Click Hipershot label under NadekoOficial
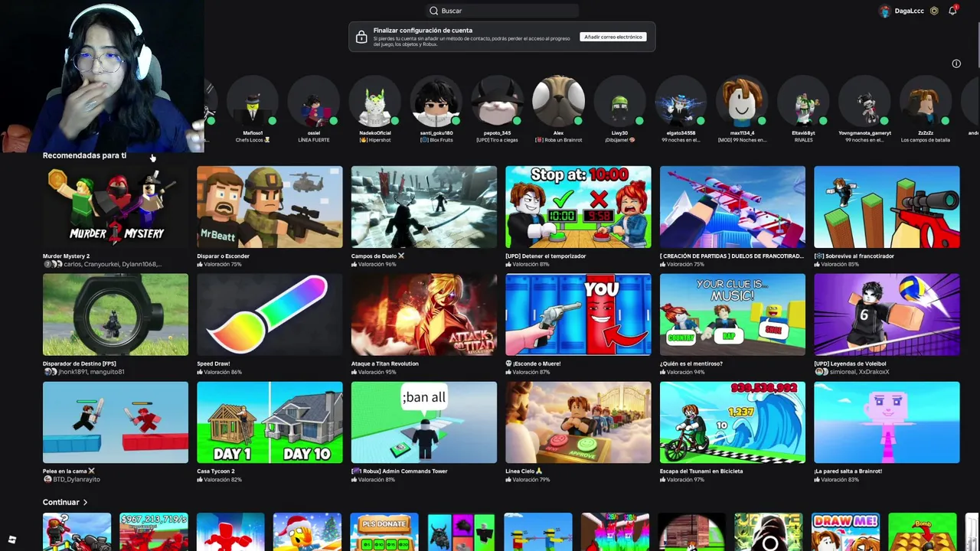Image resolution: width=980 pixels, height=551 pixels. 375,141
